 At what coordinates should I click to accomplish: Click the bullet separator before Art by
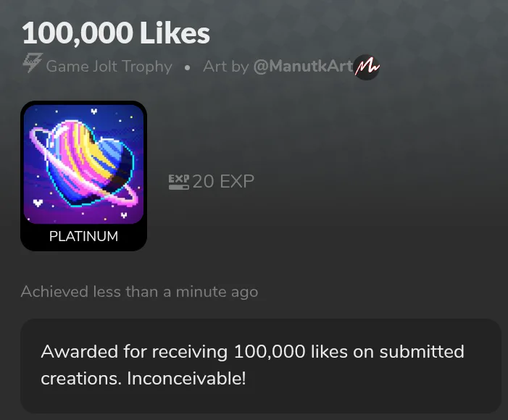[187, 67]
